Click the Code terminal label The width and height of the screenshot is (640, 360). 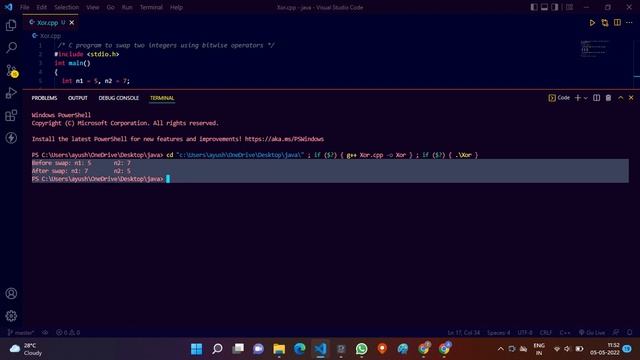(559, 98)
